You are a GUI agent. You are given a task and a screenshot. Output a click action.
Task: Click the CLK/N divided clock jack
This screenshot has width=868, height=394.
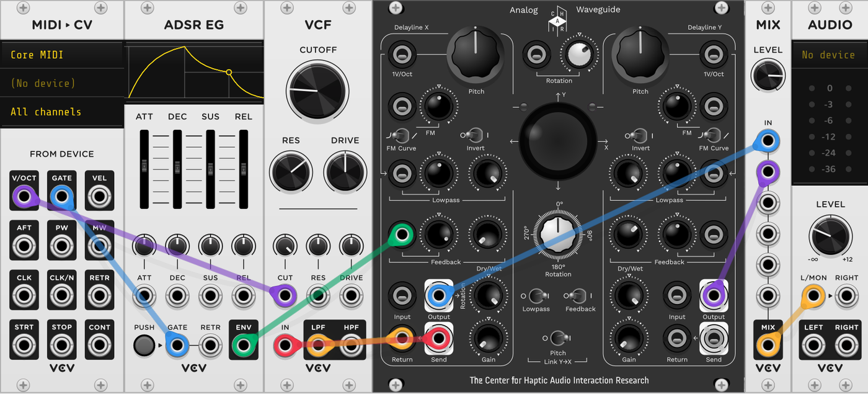point(61,297)
